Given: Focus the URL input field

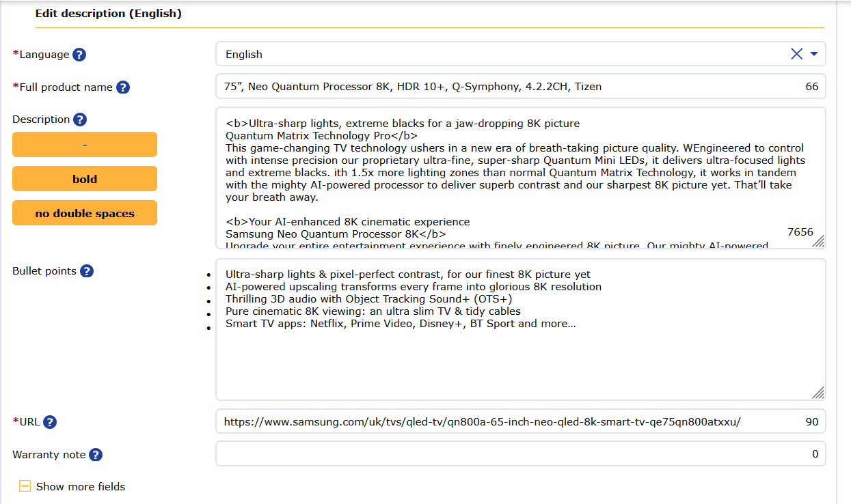Looking at the screenshot, I should [521, 421].
